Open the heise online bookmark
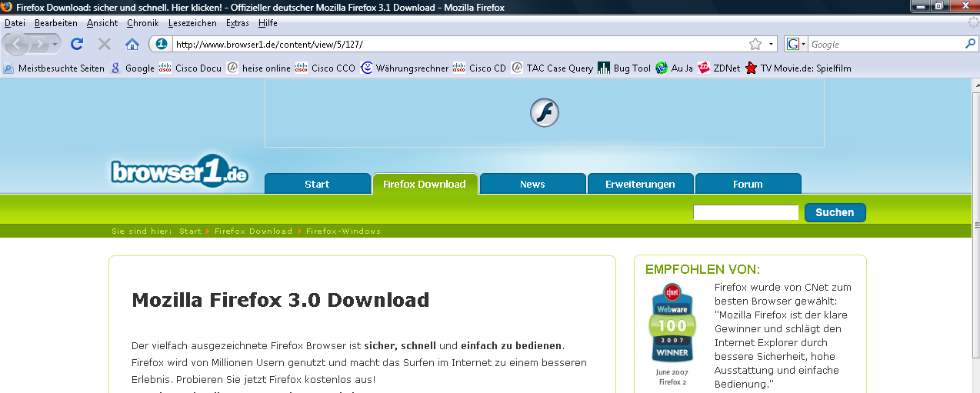 pyautogui.click(x=258, y=68)
